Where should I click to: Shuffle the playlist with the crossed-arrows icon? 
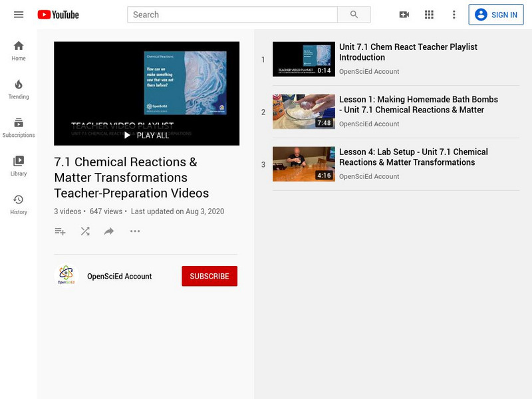coord(84,231)
